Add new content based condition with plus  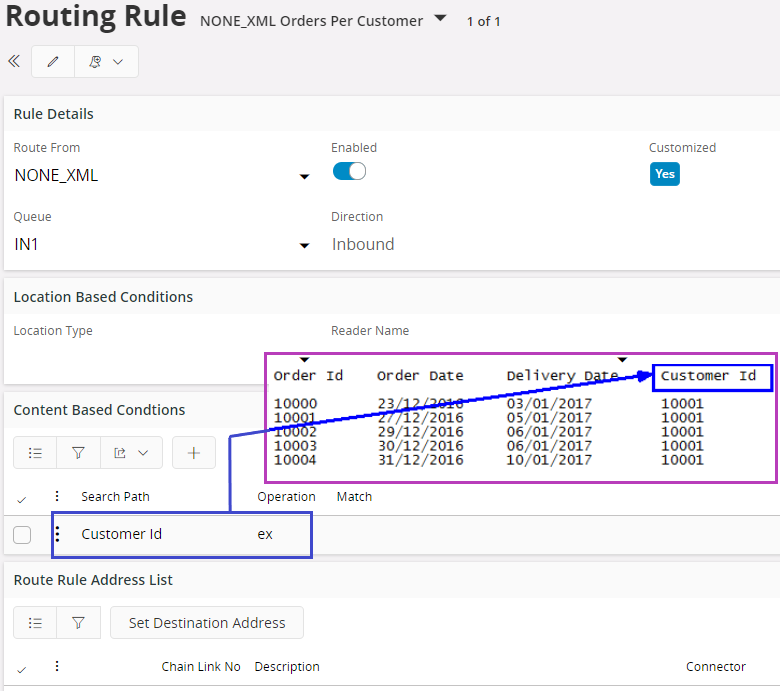click(x=194, y=453)
